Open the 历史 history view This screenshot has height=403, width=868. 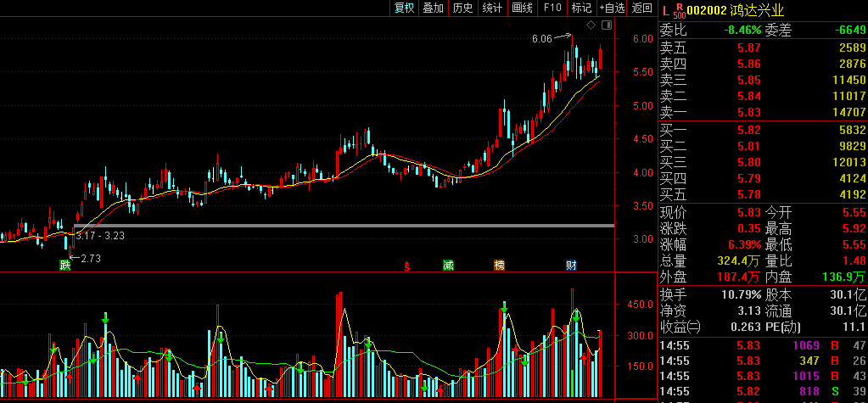(462, 8)
